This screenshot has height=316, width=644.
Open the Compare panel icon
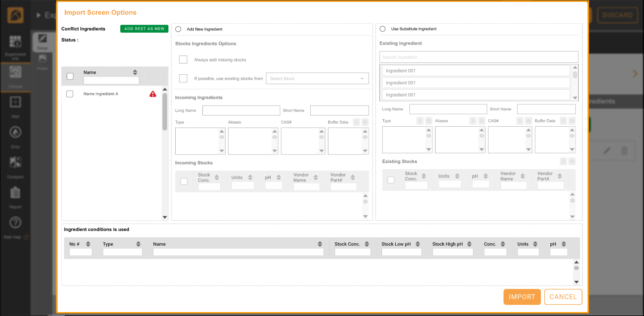click(x=15, y=162)
